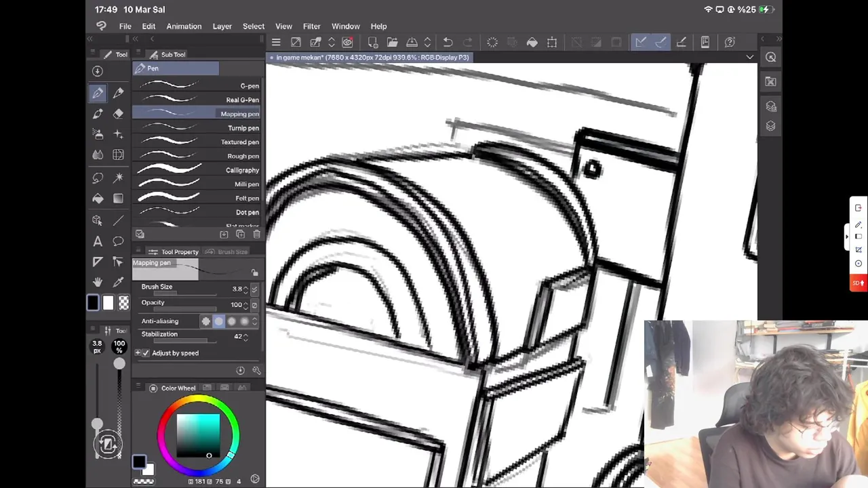868x488 pixels.
Task: Toggle Adjust by speed checkbox
Action: [145, 353]
